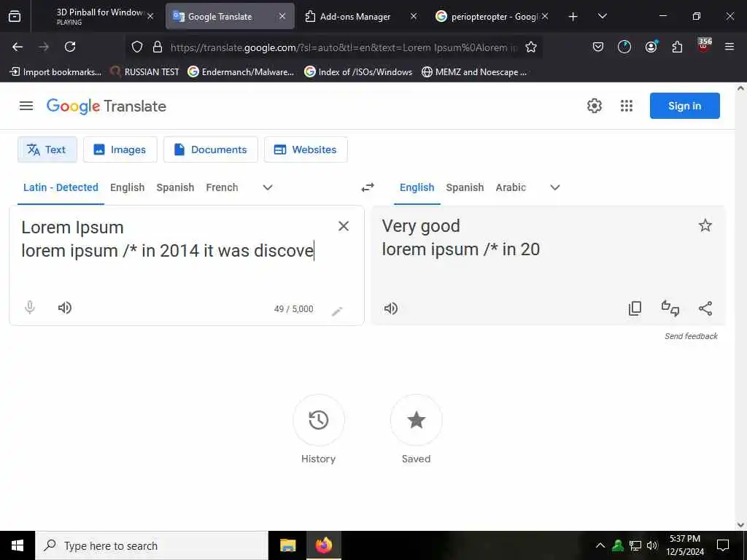Share the translation
Image resolution: width=747 pixels, height=560 pixels.
[705, 308]
